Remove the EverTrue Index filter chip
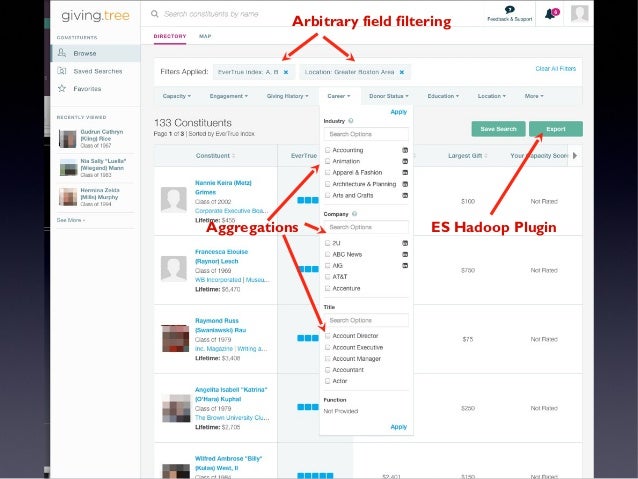638x479 pixels. [x=286, y=72]
